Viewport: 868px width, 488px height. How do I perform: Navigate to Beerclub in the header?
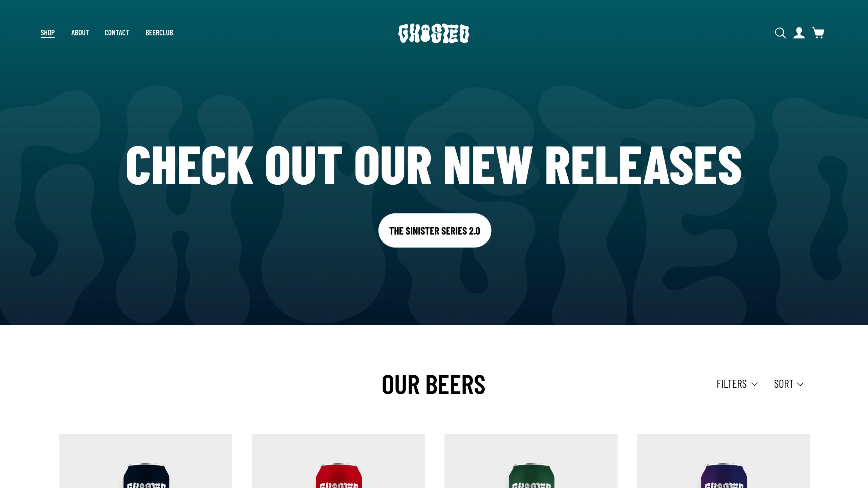point(159,33)
